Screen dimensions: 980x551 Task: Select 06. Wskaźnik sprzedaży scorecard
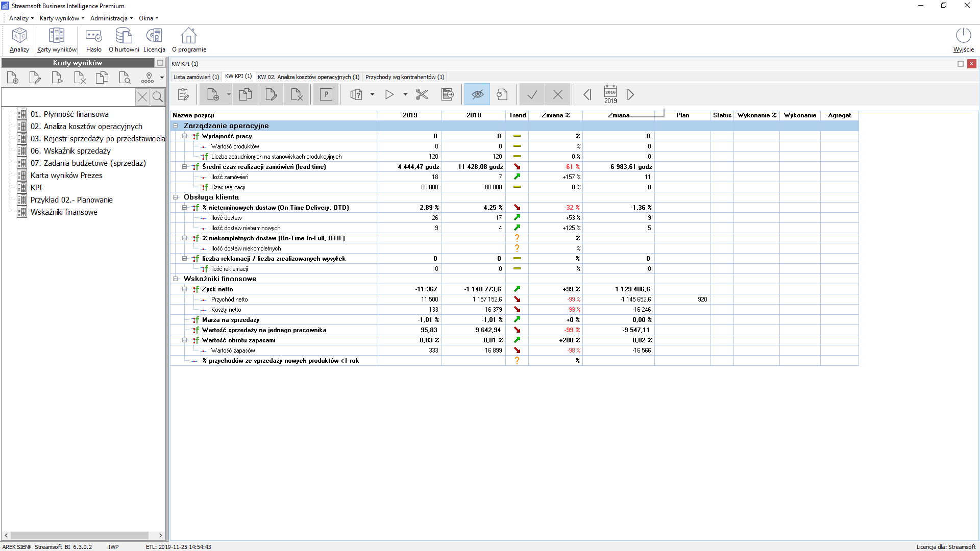pyautogui.click(x=70, y=151)
